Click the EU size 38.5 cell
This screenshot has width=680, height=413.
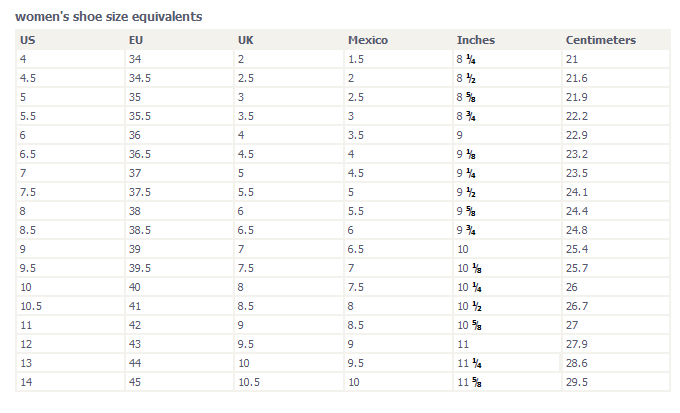(140, 230)
